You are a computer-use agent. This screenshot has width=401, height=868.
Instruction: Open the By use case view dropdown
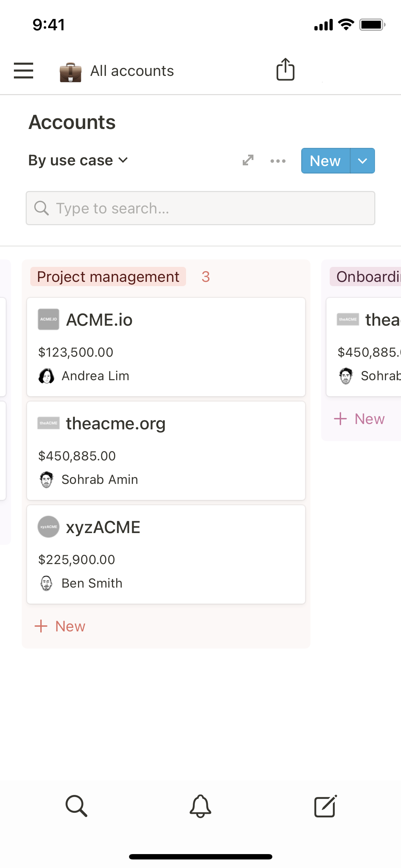[x=78, y=160]
